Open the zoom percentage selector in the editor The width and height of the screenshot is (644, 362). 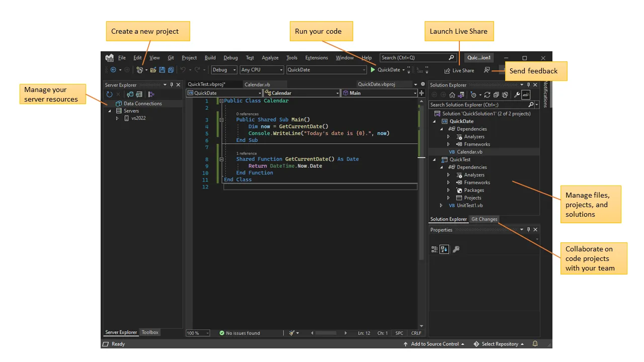coord(197,333)
